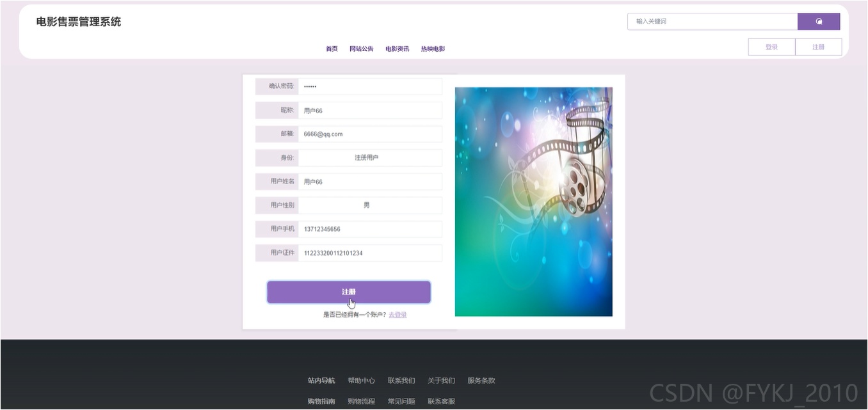Click the 用户姓名 field containing 用户66
The image size is (868, 410).
(370, 182)
